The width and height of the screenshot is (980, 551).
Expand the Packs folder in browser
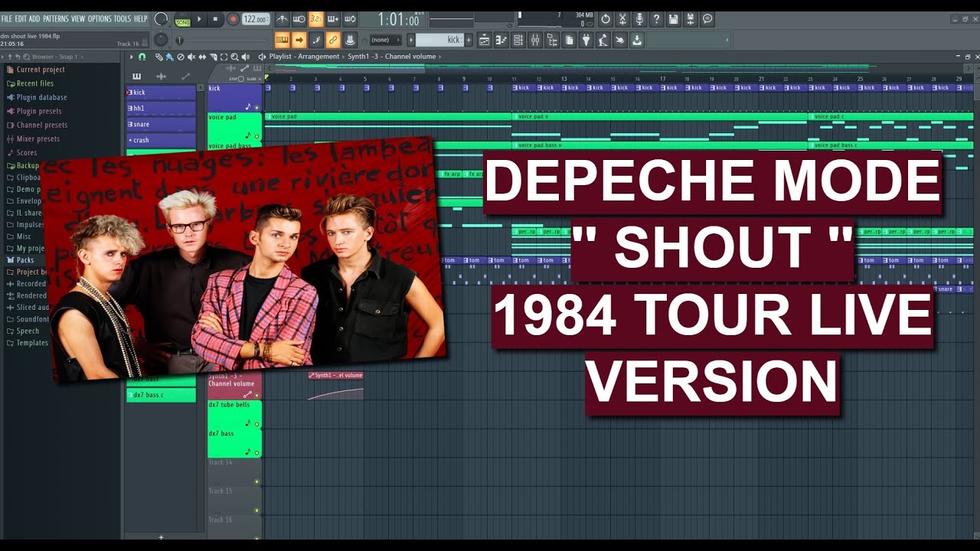click(x=25, y=260)
